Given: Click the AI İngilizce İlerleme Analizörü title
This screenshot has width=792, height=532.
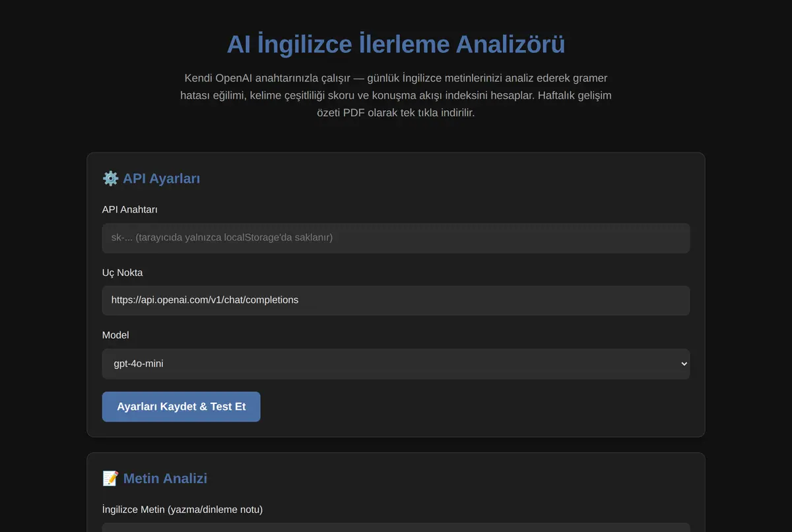Looking at the screenshot, I should [x=396, y=45].
